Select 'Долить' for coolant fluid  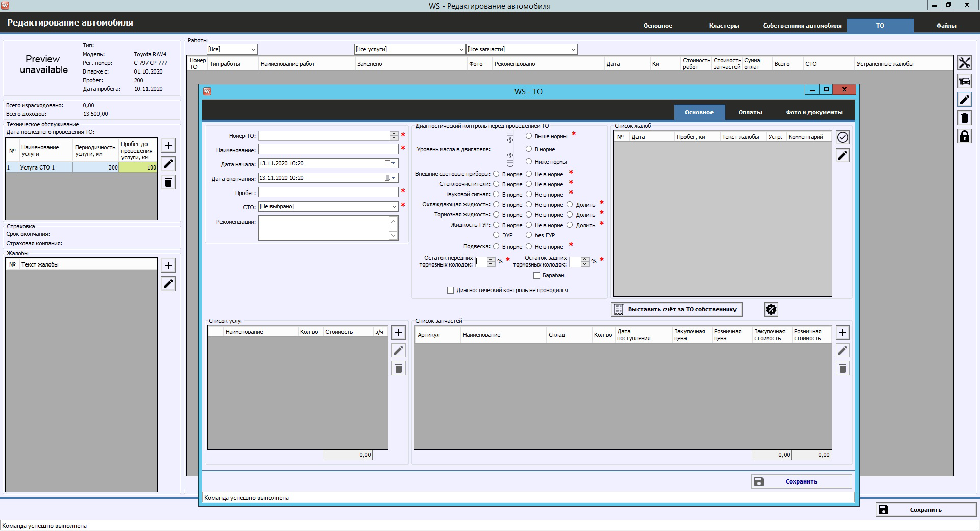pyautogui.click(x=570, y=205)
